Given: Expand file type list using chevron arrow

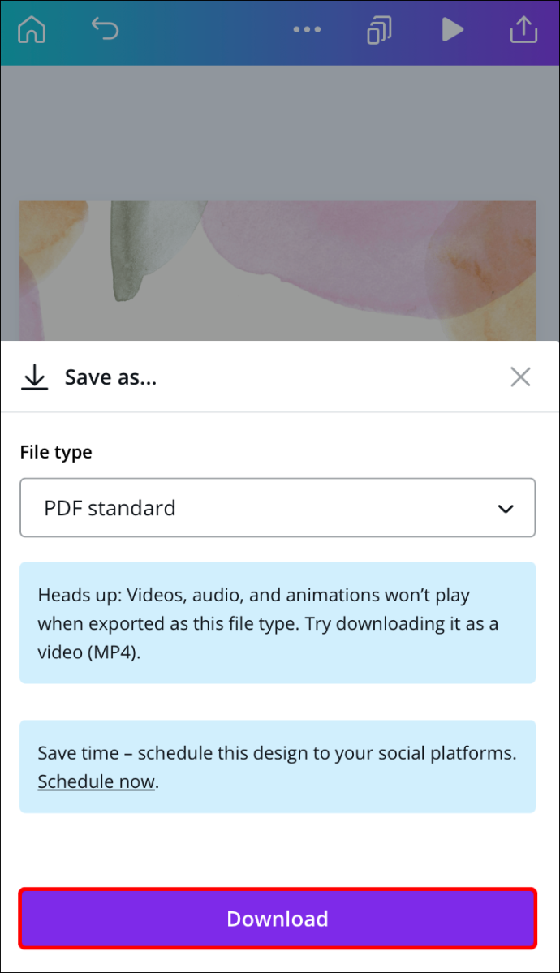Looking at the screenshot, I should tap(506, 509).
